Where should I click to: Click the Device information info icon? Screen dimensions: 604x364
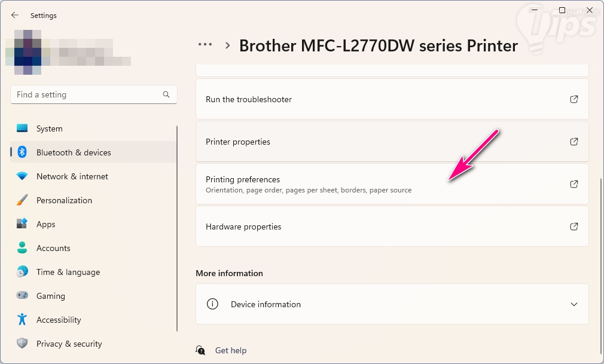click(x=212, y=304)
